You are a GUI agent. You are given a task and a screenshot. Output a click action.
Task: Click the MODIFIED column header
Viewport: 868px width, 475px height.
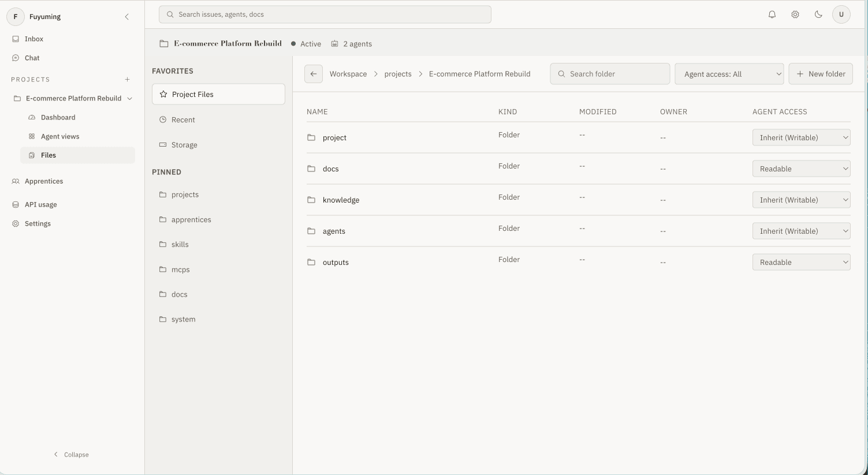click(598, 111)
